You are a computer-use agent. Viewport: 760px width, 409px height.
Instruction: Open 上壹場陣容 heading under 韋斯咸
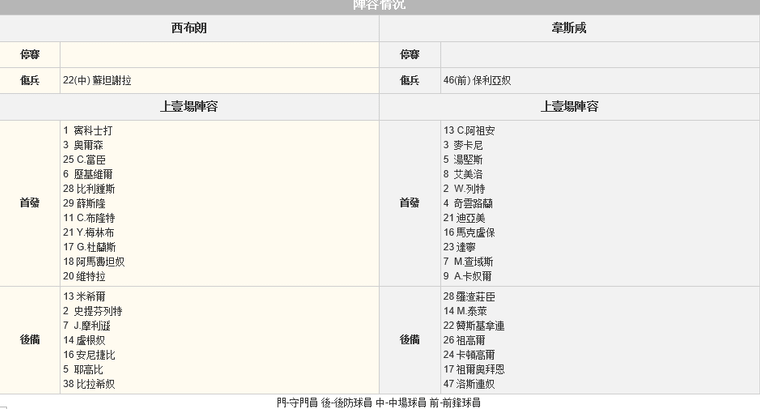(569, 107)
